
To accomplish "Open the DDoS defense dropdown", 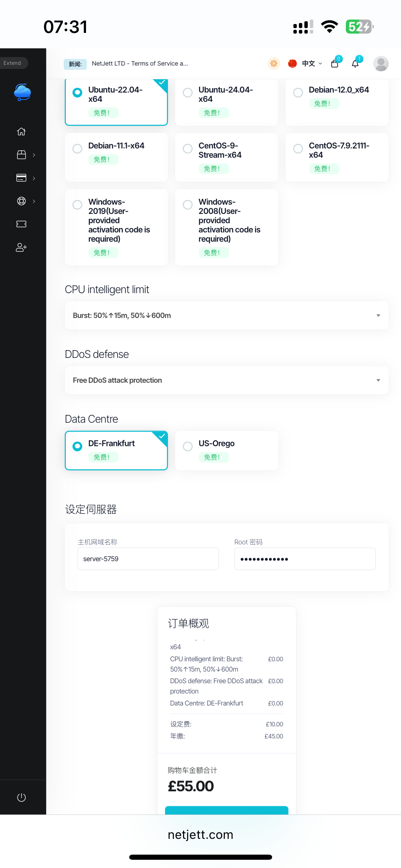I will tap(227, 380).
